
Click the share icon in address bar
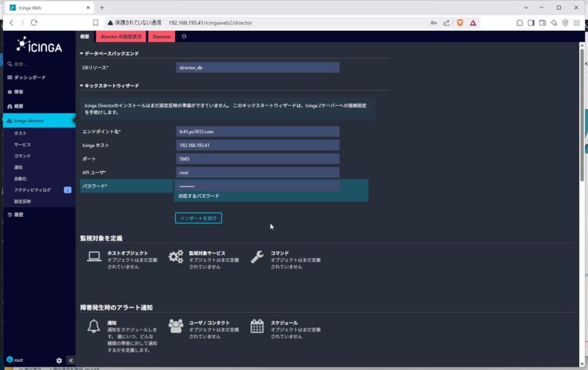(446, 23)
